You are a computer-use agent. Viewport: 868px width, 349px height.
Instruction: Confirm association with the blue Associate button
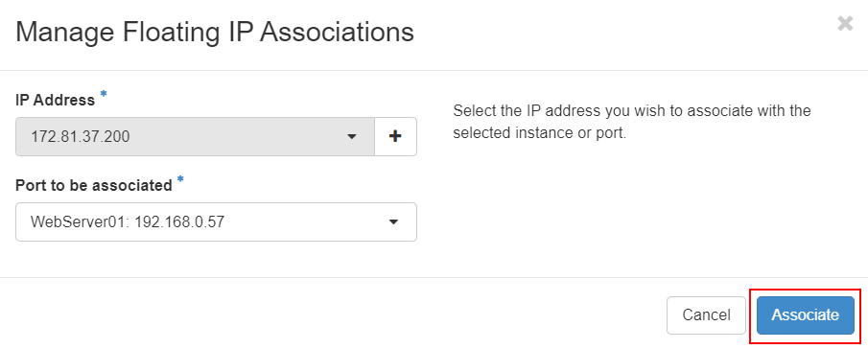pos(806,315)
